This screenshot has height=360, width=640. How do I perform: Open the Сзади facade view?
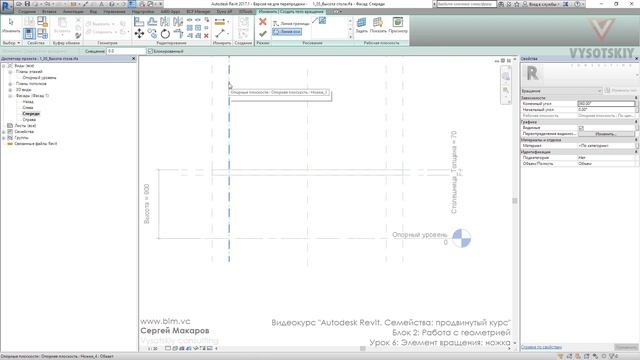point(28,102)
